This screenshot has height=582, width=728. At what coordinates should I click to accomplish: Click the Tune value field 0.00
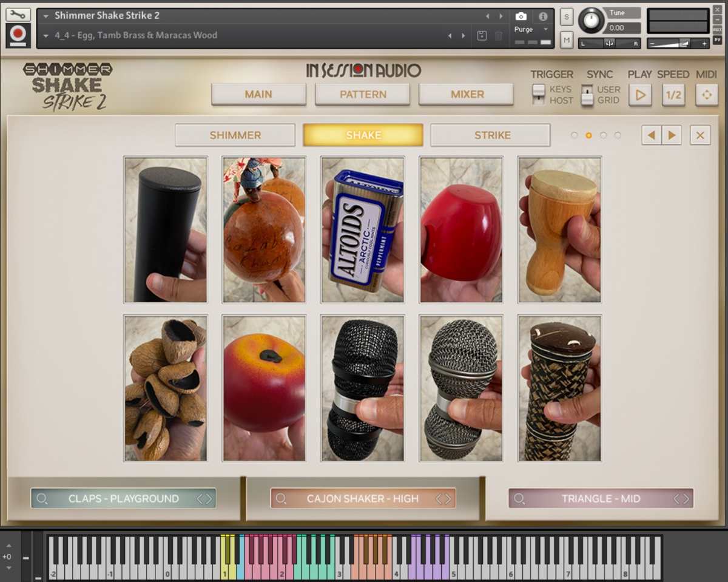(x=623, y=28)
